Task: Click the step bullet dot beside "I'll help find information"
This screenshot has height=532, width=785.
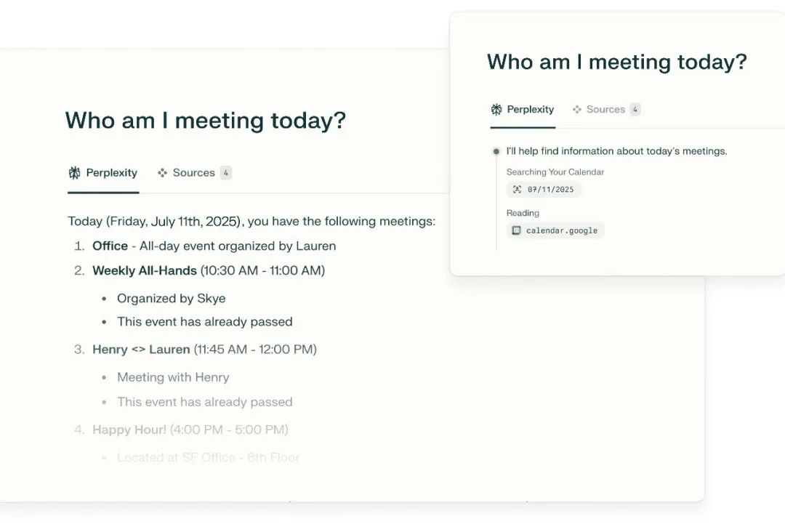Action: (496, 151)
